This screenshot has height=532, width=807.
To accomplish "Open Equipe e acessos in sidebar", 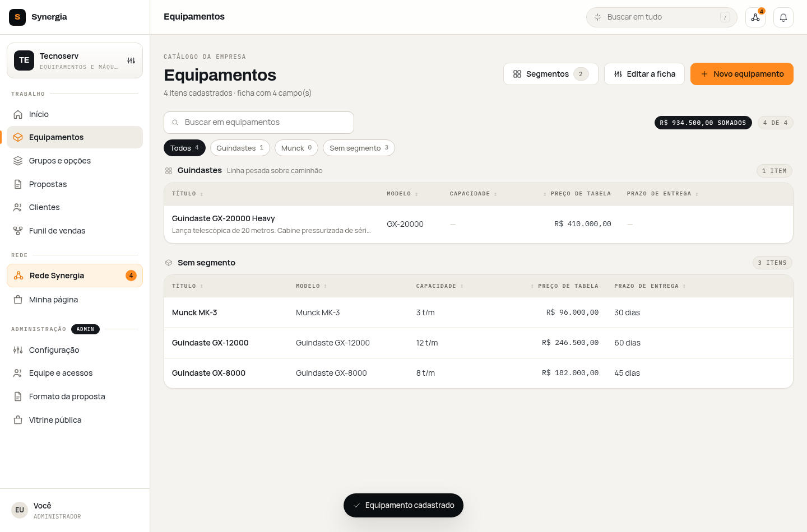I will 75,373.
